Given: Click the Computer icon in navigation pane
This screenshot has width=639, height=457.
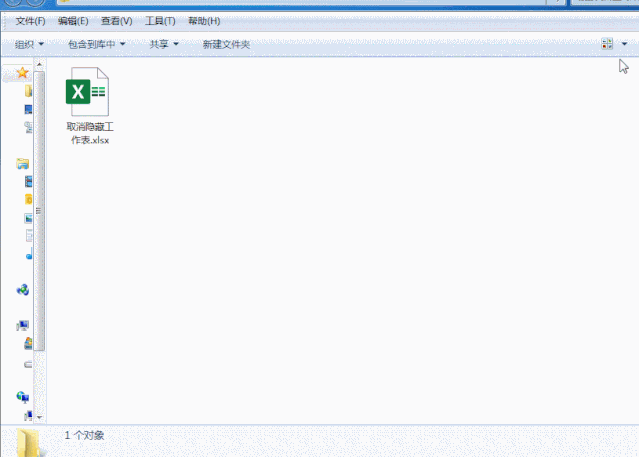Looking at the screenshot, I should tap(22, 326).
